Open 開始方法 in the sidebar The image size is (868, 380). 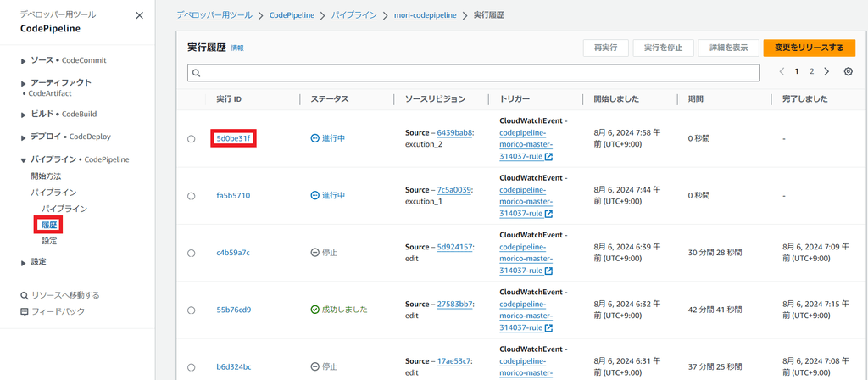46,176
